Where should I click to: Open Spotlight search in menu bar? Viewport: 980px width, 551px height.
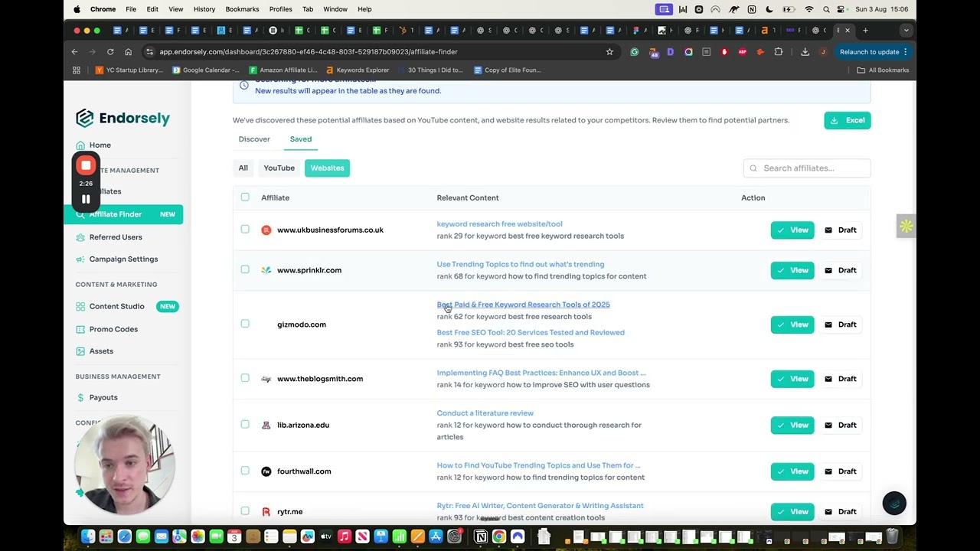[x=826, y=9]
